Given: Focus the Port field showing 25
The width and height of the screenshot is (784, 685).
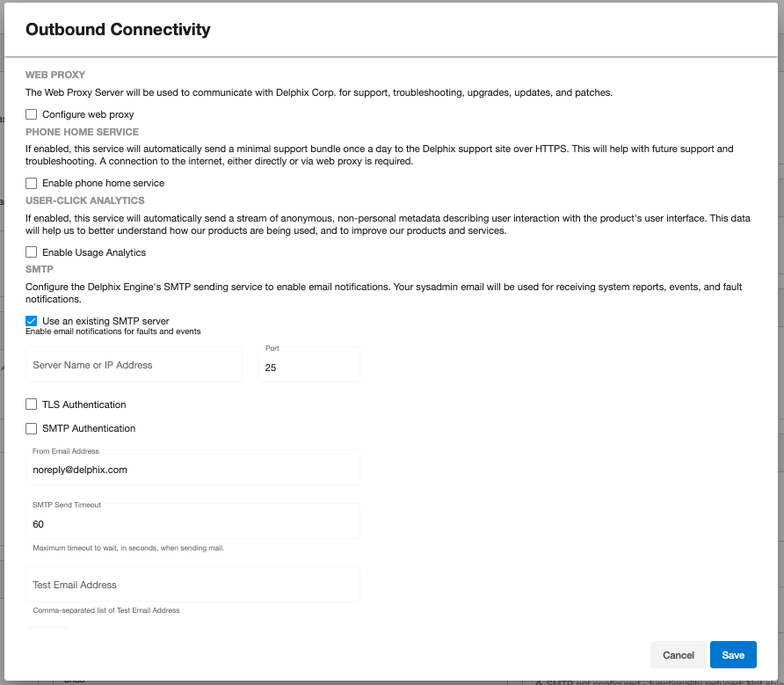Looking at the screenshot, I should [x=309, y=368].
